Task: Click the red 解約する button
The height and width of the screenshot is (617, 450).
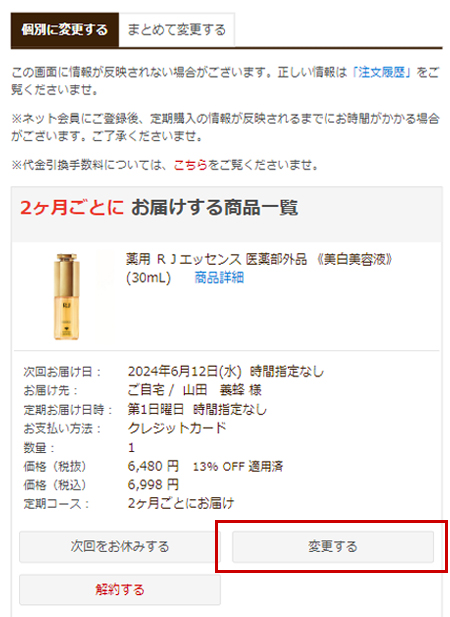Action: click(x=120, y=589)
